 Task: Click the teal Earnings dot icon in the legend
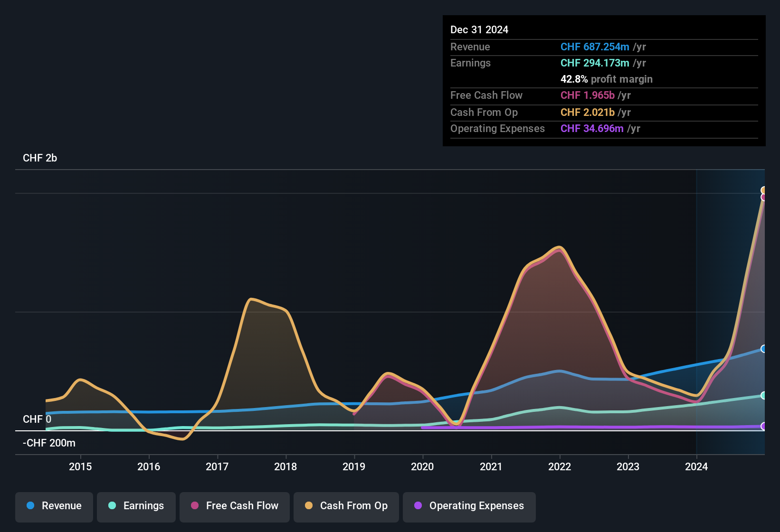112,506
